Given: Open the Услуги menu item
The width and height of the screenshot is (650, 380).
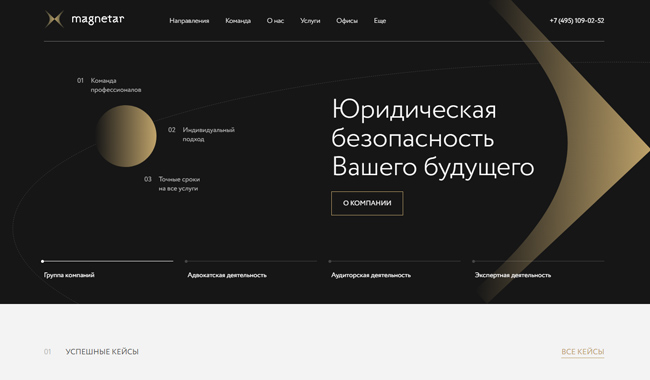Looking at the screenshot, I should (310, 21).
